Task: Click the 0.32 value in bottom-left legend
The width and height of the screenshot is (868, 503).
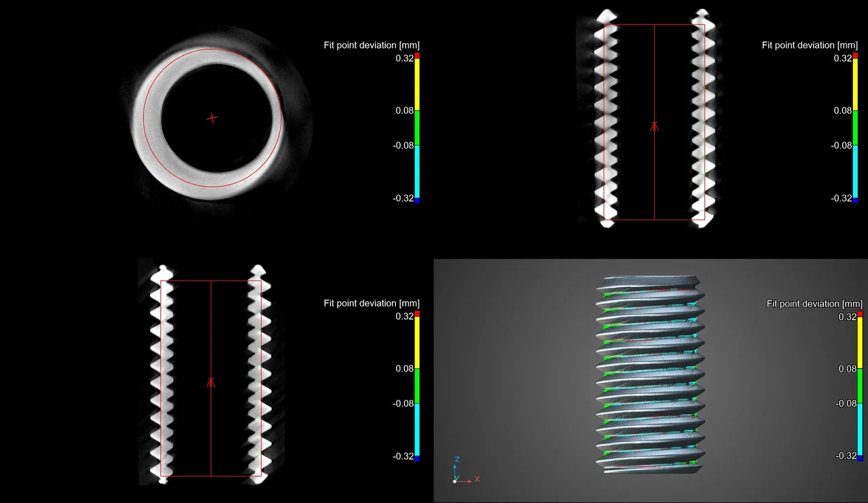Action: 406,317
